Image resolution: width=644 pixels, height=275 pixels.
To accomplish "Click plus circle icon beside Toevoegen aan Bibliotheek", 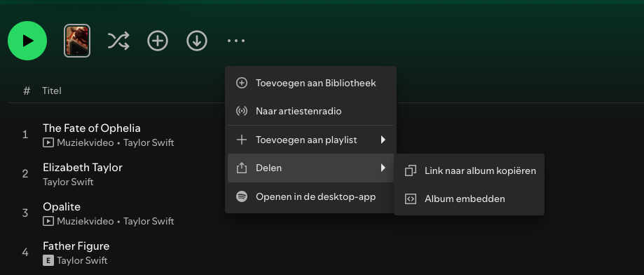I will (242, 83).
